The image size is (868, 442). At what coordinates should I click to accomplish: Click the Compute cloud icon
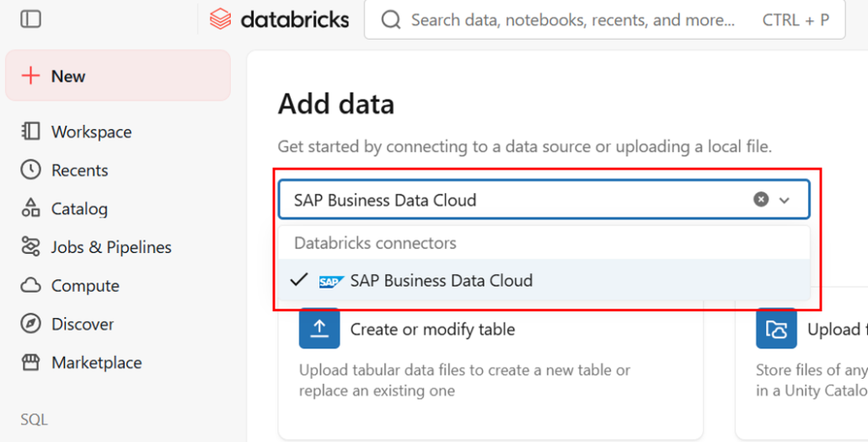pyautogui.click(x=30, y=285)
